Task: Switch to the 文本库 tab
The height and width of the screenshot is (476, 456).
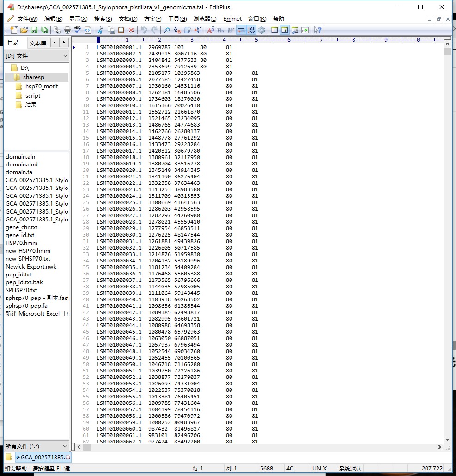Action: pos(37,43)
